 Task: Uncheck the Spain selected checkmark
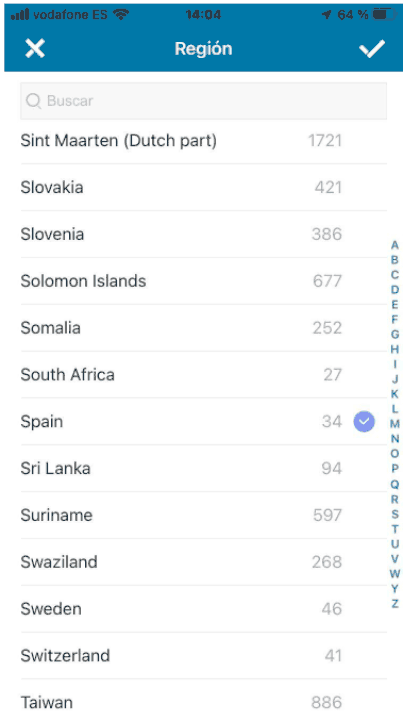click(x=364, y=421)
